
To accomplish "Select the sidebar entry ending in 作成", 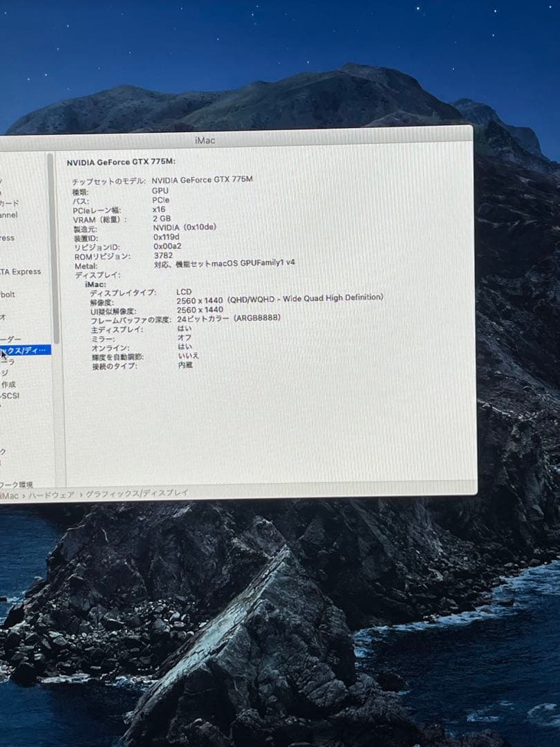I will click(x=8, y=385).
